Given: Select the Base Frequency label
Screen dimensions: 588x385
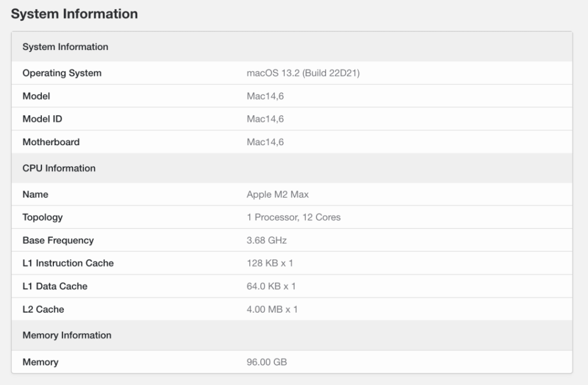Looking at the screenshot, I should coord(58,240).
